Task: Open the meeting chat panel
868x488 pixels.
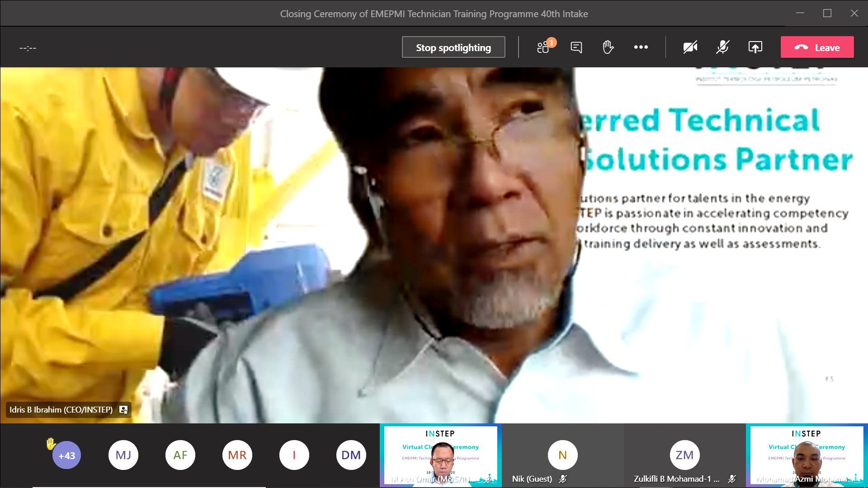Action: click(x=576, y=47)
